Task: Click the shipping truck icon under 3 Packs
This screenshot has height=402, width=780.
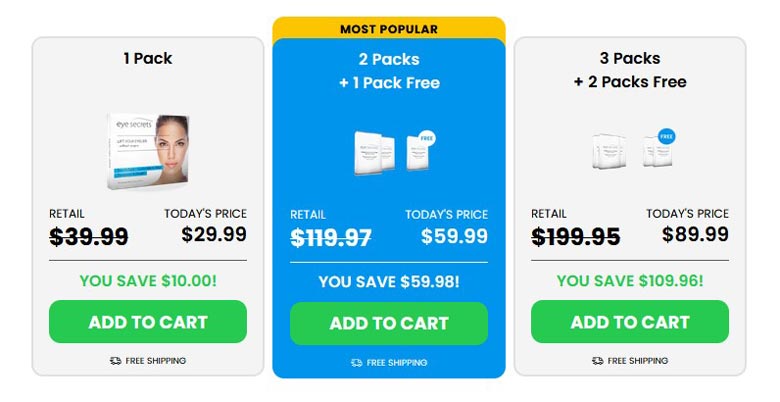Action: 598,361
